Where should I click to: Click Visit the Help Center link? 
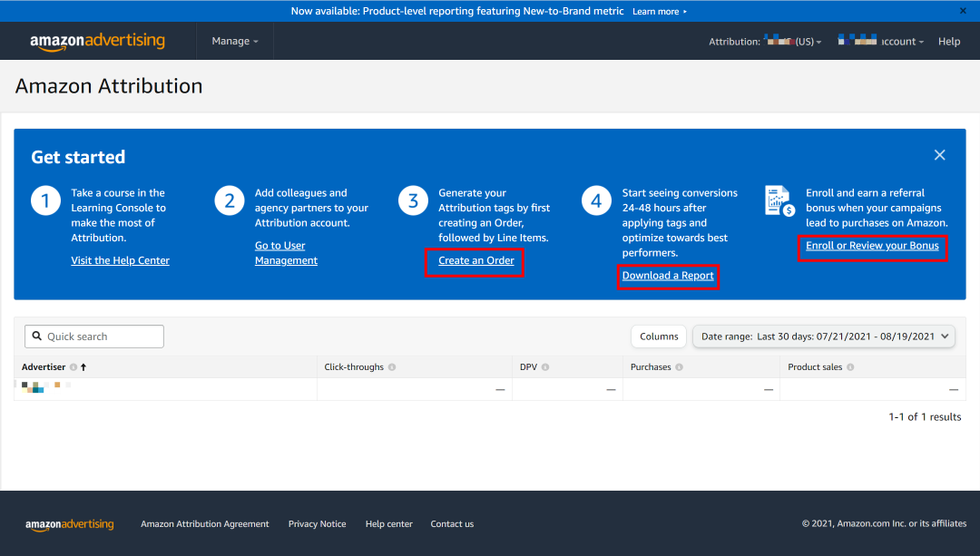120,260
